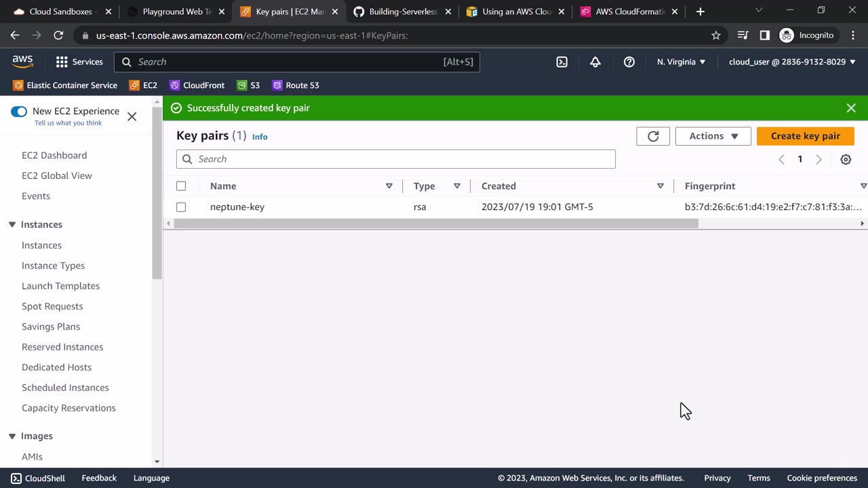This screenshot has height=488, width=868.
Task: Switch to the AWS CloudFormation tab
Action: pos(629,12)
